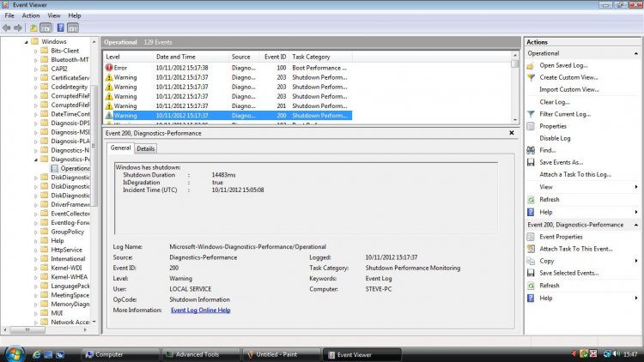Click the Properties icon under Operational actions

(531, 126)
